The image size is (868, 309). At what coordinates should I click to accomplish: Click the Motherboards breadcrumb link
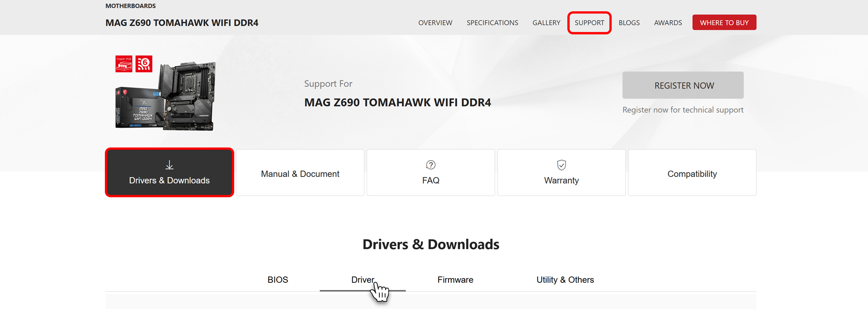(x=131, y=6)
